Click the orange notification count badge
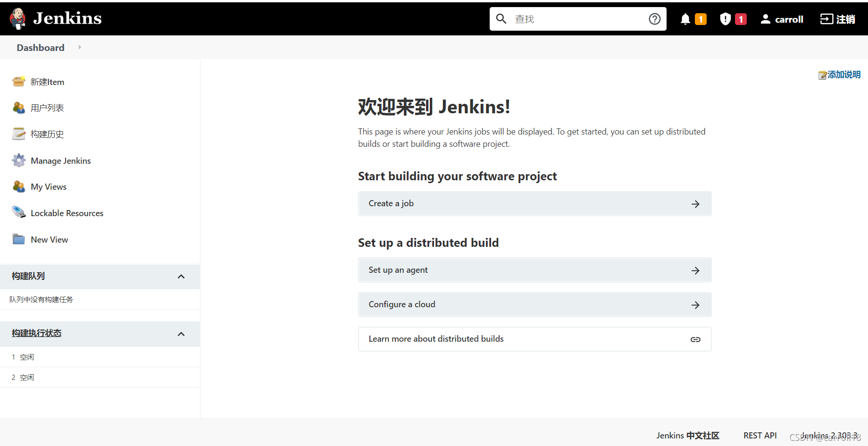The image size is (868, 446). (701, 19)
